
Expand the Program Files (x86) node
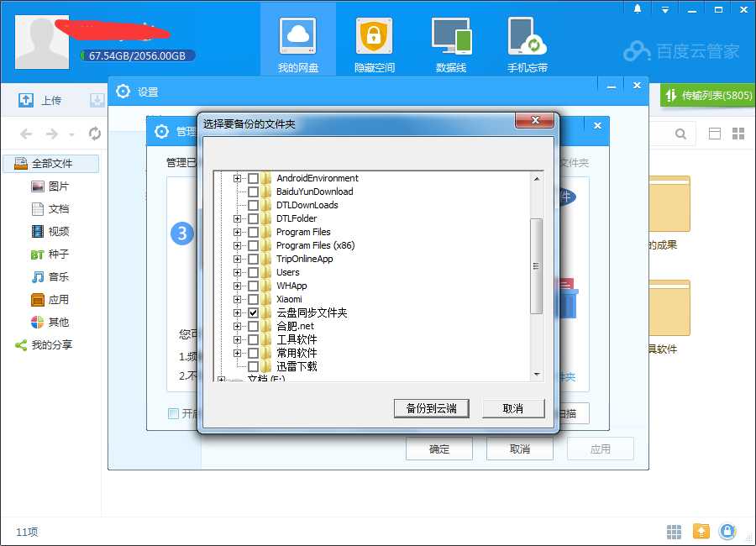pos(237,245)
